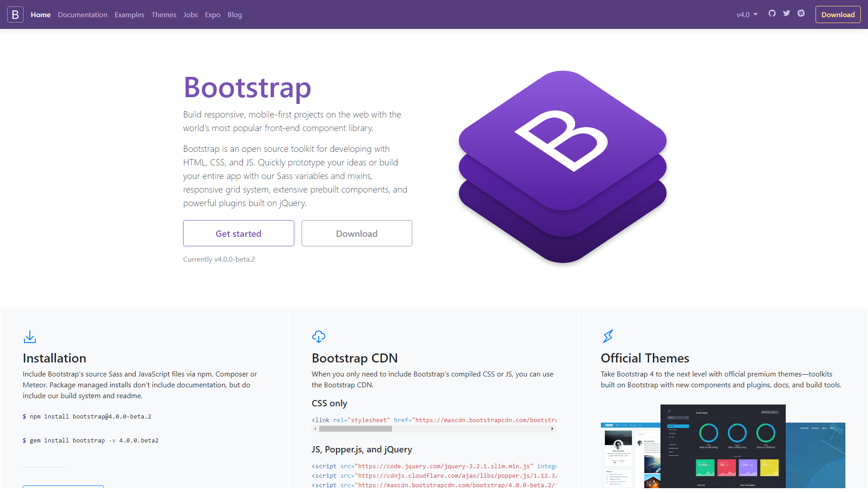
Task: Click the Twitter bird icon in navbar
Action: [787, 14]
